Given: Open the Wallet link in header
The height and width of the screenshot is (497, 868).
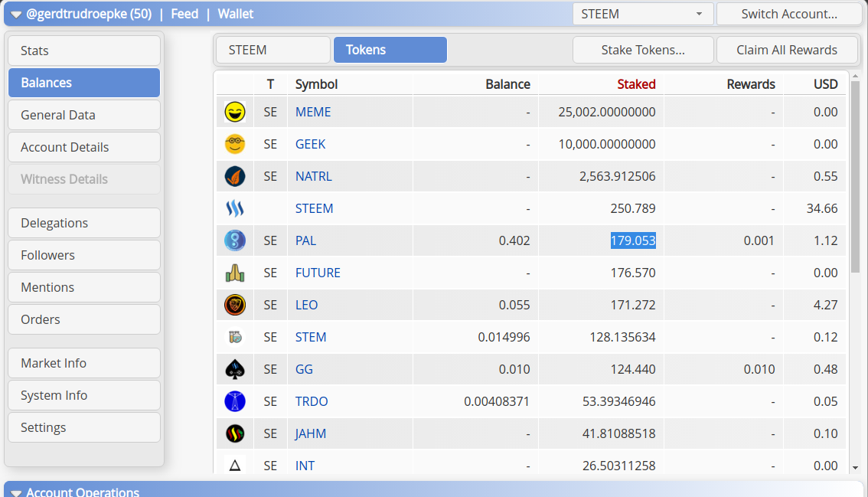Looking at the screenshot, I should [235, 14].
